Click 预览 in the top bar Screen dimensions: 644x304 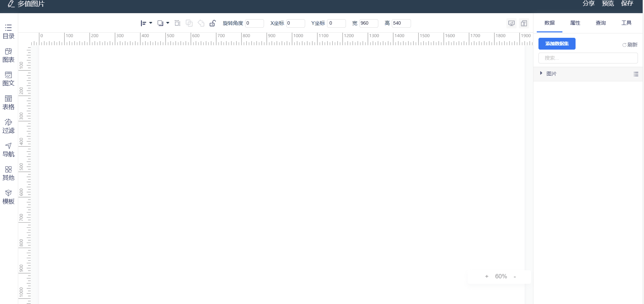(x=608, y=3)
